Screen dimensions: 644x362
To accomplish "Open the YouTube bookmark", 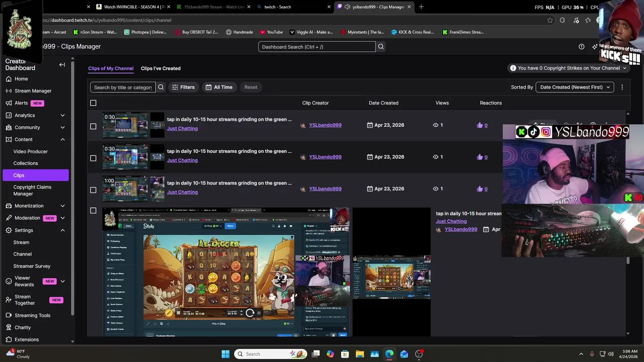I will point(271,32).
